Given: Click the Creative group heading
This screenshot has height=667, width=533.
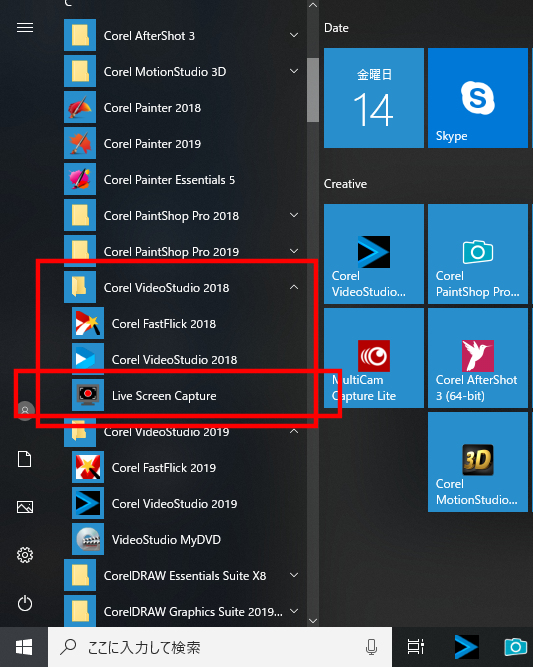Looking at the screenshot, I should tap(345, 184).
